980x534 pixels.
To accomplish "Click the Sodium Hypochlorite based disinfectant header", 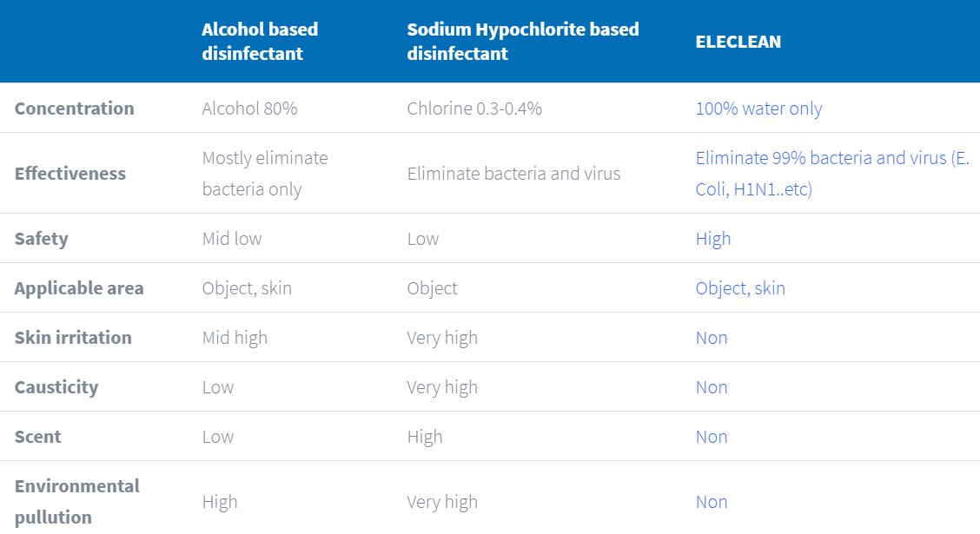I will [522, 41].
